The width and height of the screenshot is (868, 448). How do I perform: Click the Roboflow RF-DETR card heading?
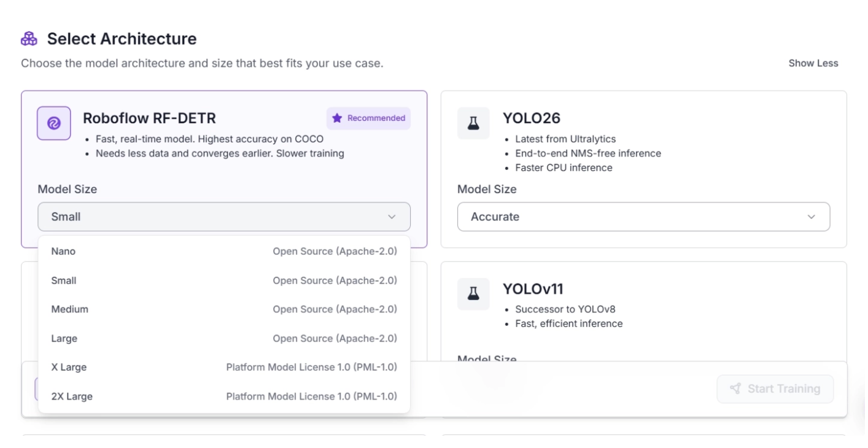pos(149,118)
